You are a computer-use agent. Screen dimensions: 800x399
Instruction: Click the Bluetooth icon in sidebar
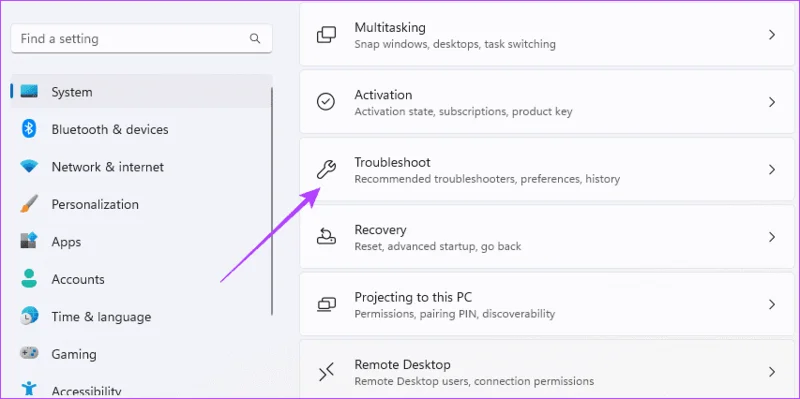29,129
